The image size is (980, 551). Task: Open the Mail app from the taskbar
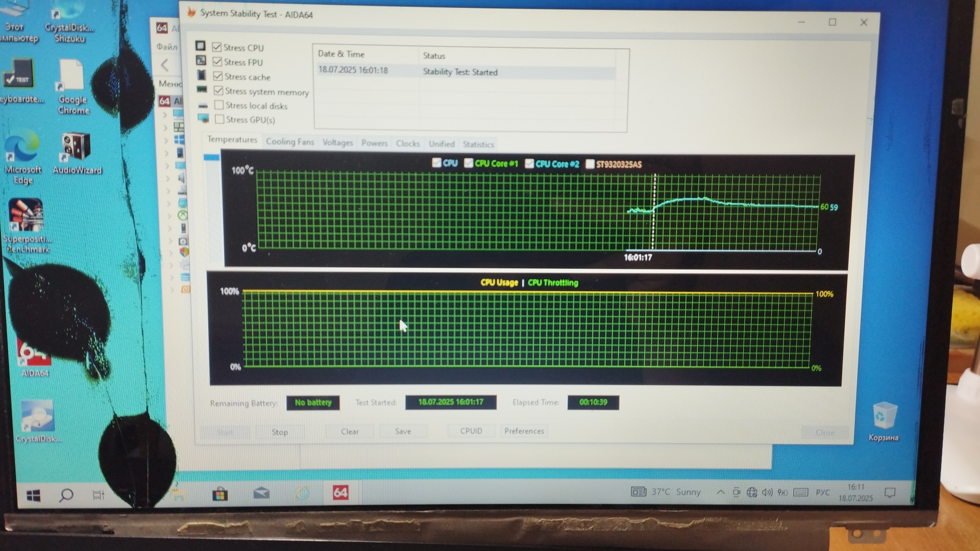(x=261, y=493)
